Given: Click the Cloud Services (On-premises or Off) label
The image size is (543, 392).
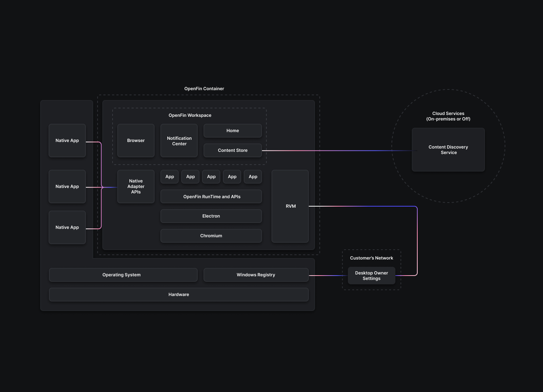Looking at the screenshot, I should pos(448,116).
